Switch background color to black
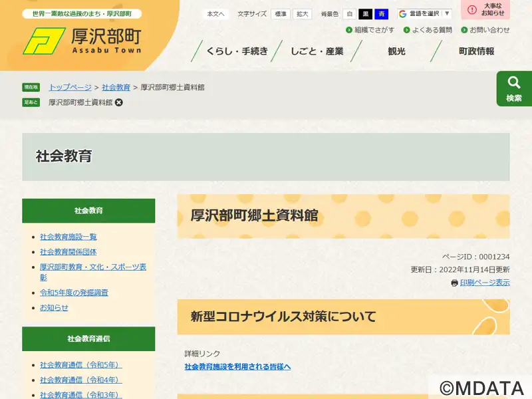Viewport: 532px width, 399px height. [365, 14]
